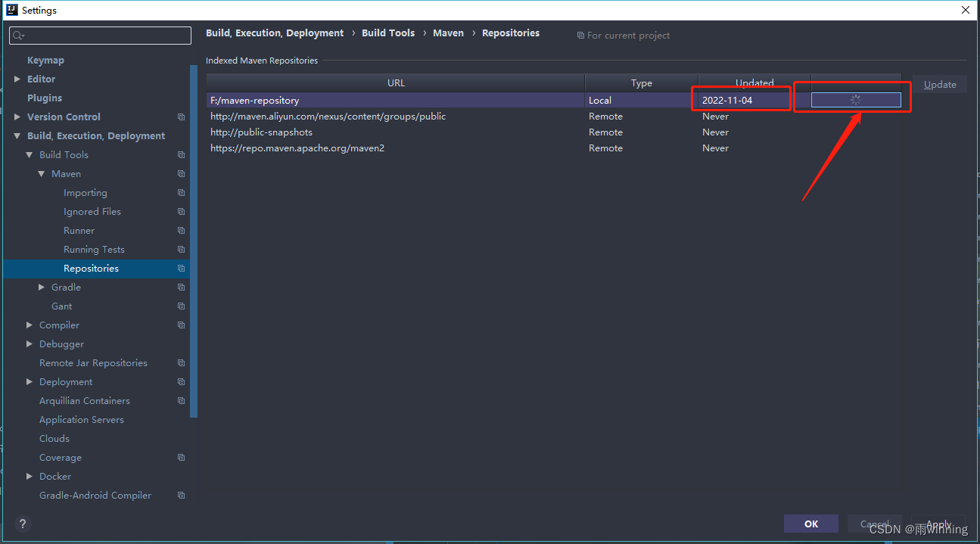
Task: Click the per-project icon beside Importing
Action: click(x=181, y=193)
